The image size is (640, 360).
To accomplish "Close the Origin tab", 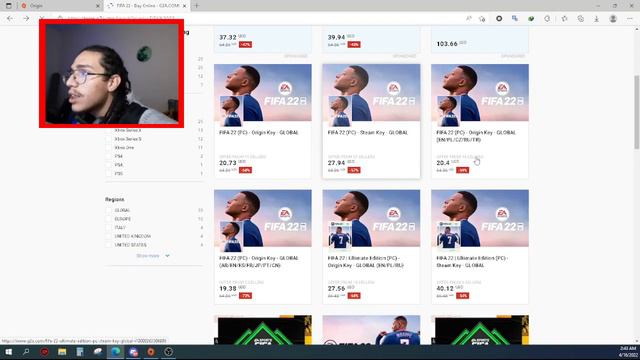I will coord(98,6).
